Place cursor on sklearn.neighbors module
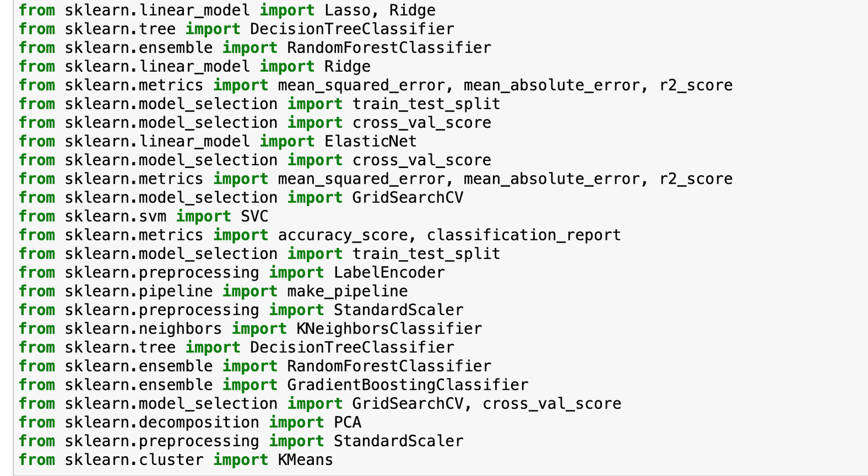868x476 pixels. [143, 329]
